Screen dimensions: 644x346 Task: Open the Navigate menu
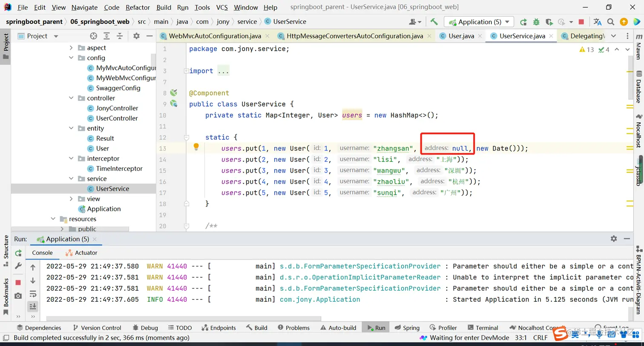click(x=84, y=7)
